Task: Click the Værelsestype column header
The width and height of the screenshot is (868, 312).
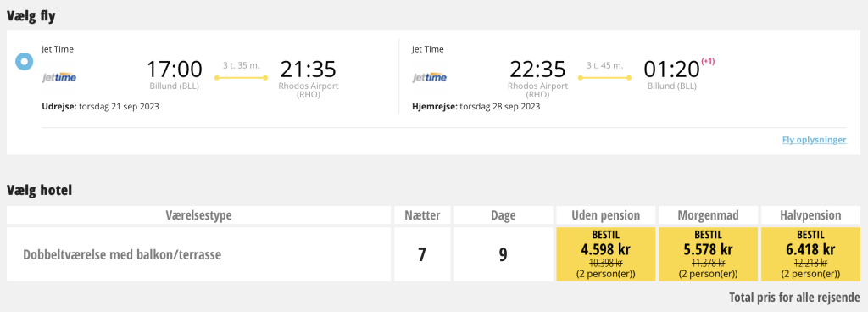Action: coord(198,215)
